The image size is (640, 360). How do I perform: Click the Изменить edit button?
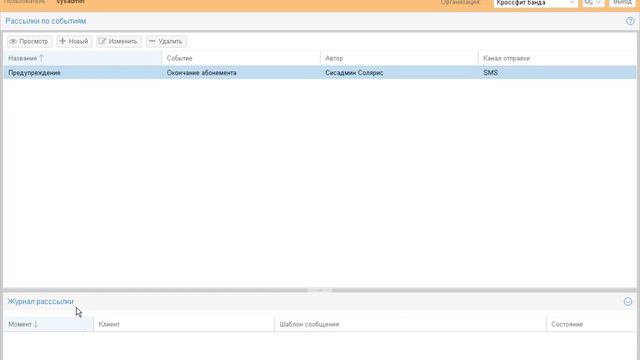click(x=119, y=41)
